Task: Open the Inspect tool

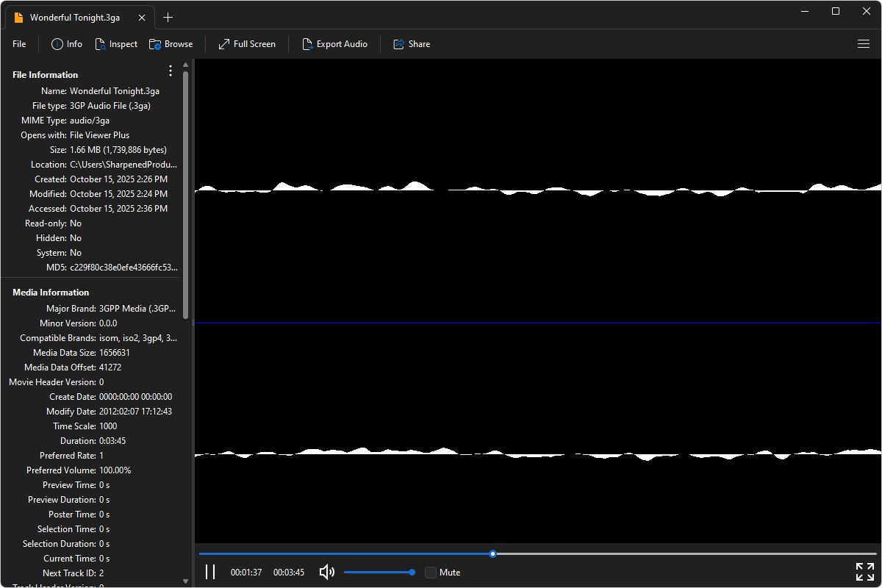Action: (101, 44)
